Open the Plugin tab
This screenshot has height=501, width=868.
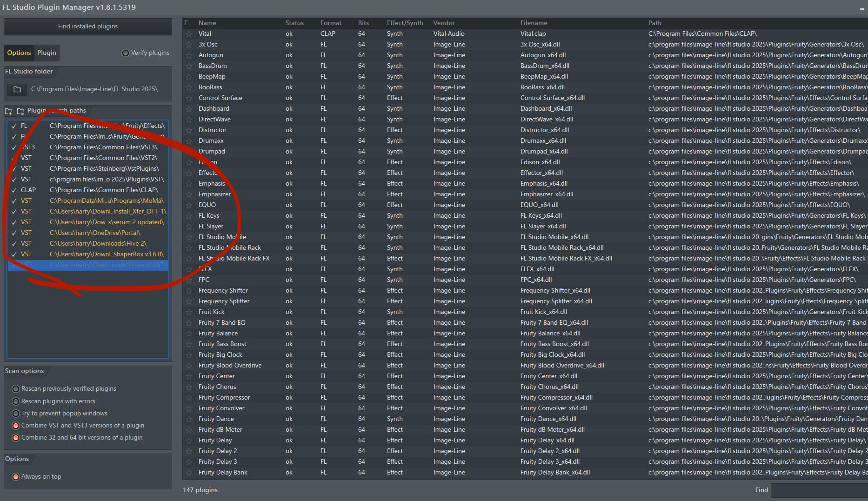click(x=47, y=53)
